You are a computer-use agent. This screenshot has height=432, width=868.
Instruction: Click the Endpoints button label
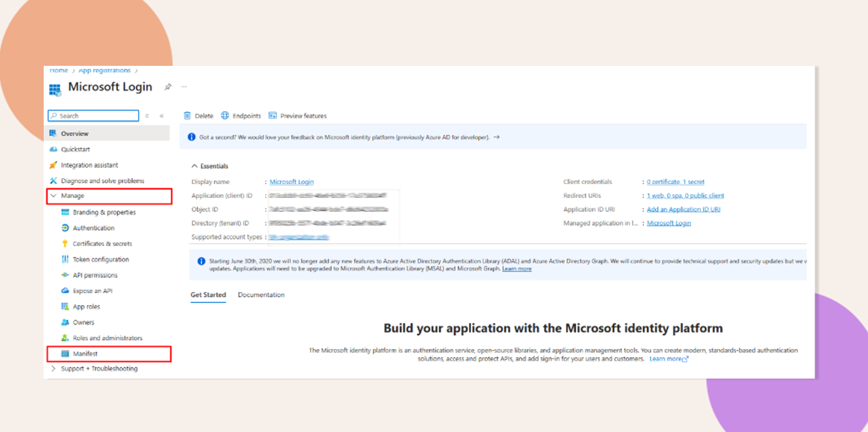247,116
